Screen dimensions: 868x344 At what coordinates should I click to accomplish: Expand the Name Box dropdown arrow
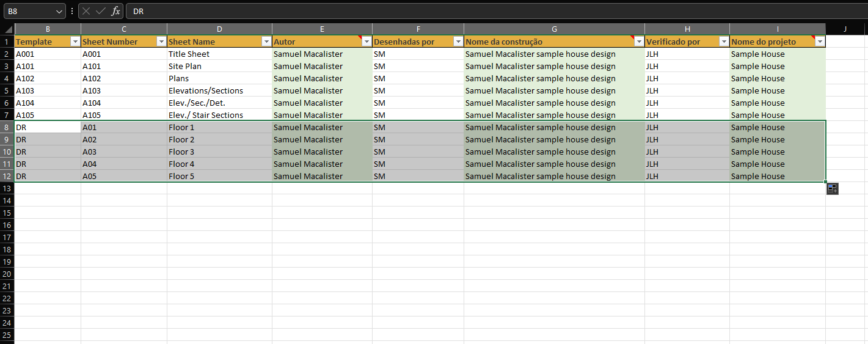point(59,11)
